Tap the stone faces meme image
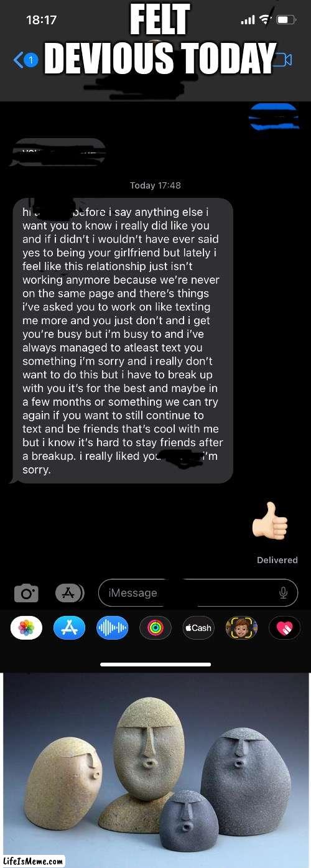The height and width of the screenshot is (868, 311). tap(155, 769)
